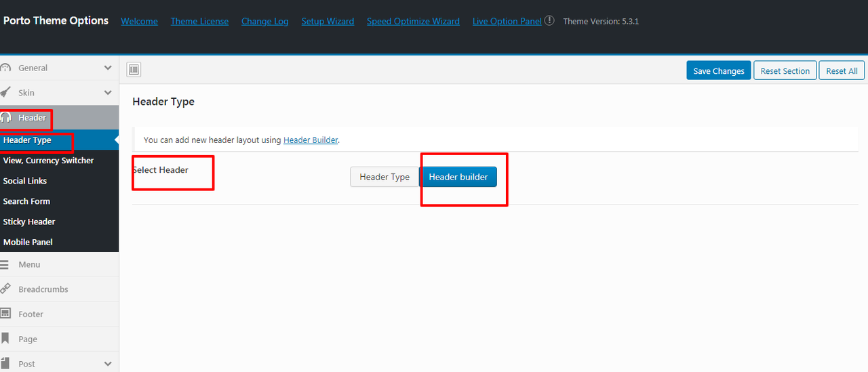Screen dimensions: 868x372
Task: Open View, Currency Switcher submenu item
Action: coord(59,161)
